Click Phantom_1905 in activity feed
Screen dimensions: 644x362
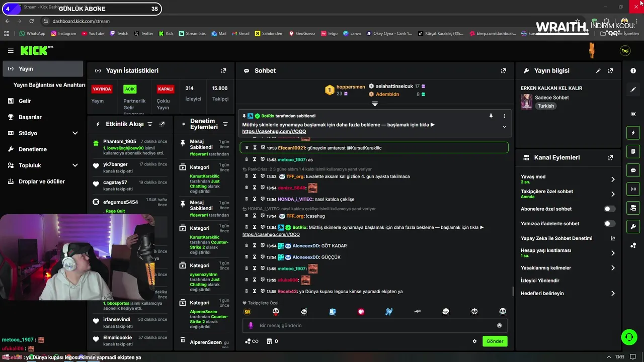pyautogui.click(x=120, y=142)
